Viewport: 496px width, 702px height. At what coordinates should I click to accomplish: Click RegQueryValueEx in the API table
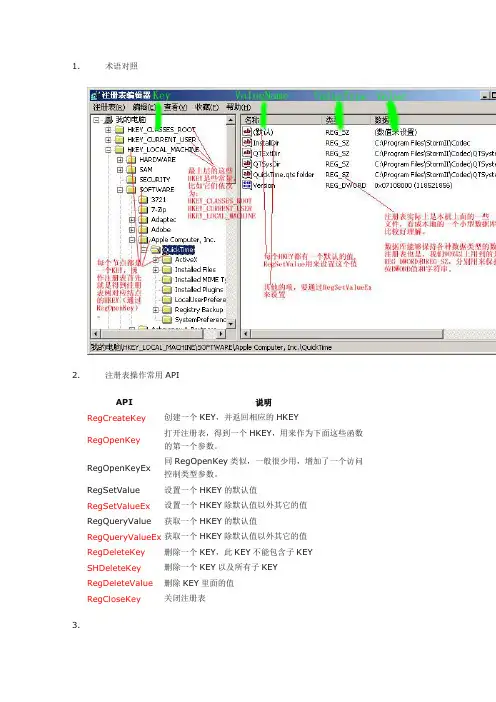point(124,537)
